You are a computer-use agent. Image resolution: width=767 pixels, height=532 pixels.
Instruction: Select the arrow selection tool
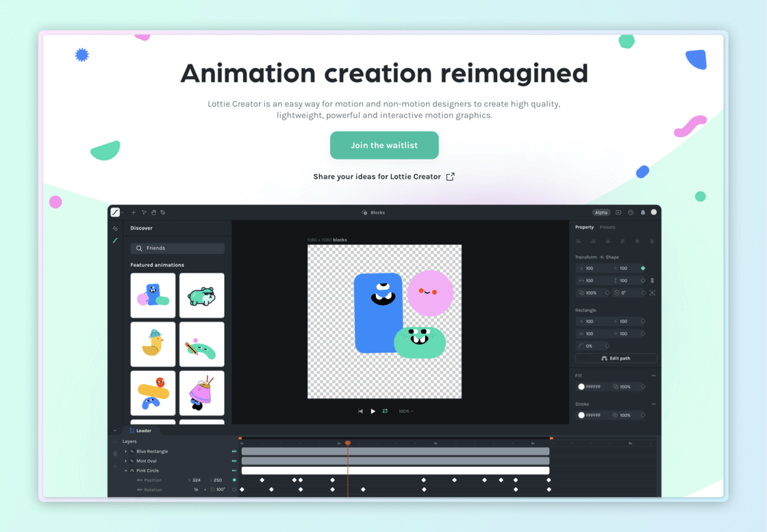(x=144, y=212)
